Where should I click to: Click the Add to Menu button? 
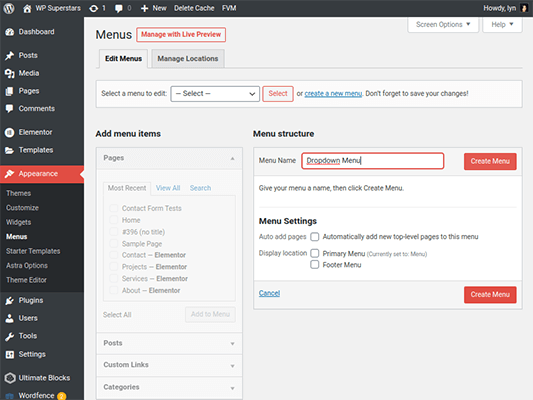[210, 314]
